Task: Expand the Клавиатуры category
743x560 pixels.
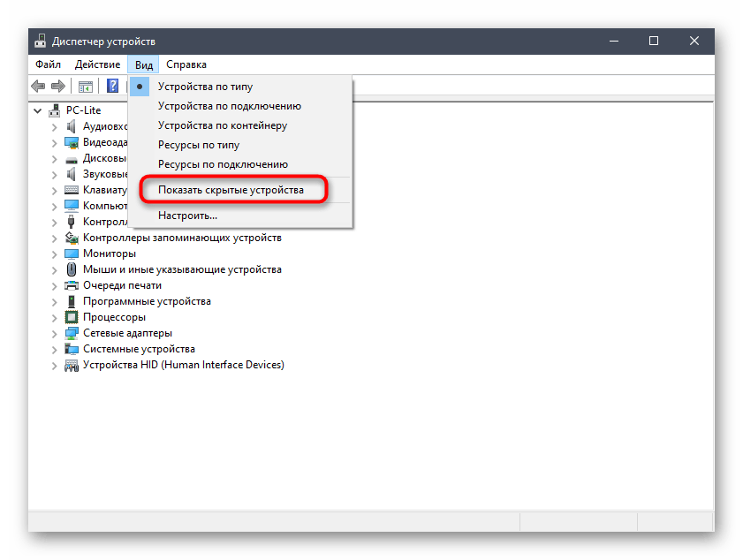Action: [x=55, y=189]
